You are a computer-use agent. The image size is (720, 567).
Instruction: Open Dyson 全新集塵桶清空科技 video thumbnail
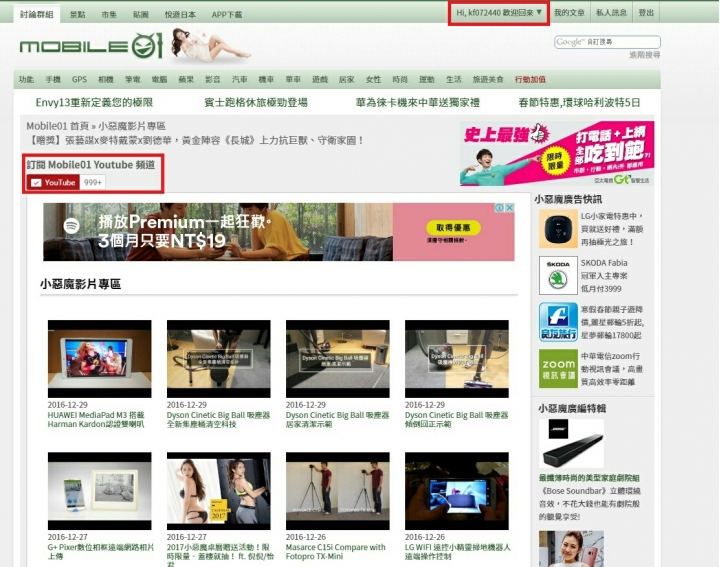pos(219,359)
